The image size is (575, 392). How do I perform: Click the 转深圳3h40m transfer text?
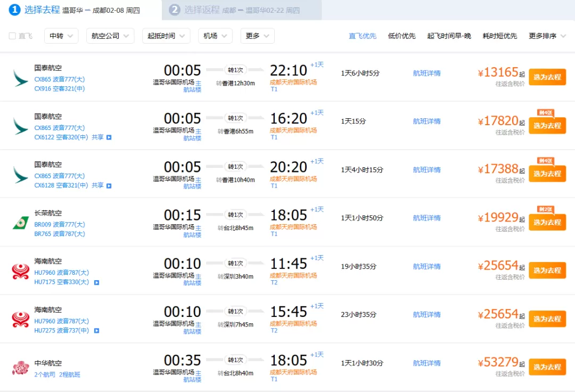click(235, 276)
